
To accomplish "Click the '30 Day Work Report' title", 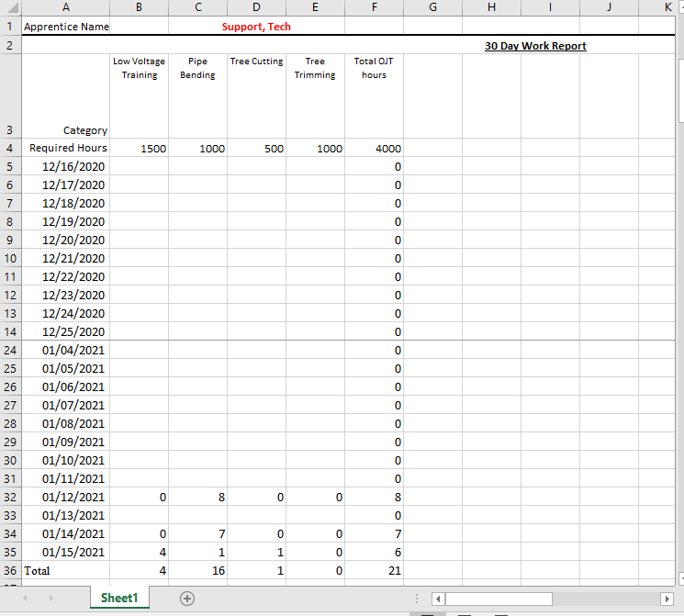I will coord(535,46).
